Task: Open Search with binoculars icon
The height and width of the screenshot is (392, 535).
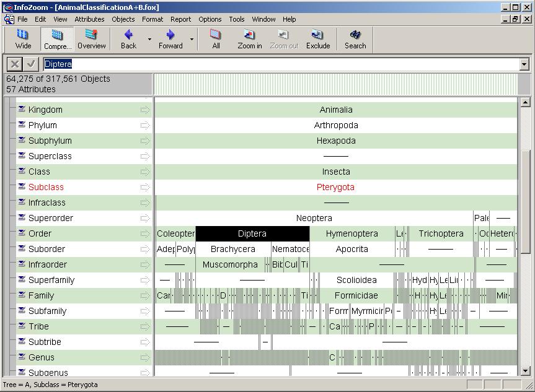Action: pyautogui.click(x=355, y=38)
